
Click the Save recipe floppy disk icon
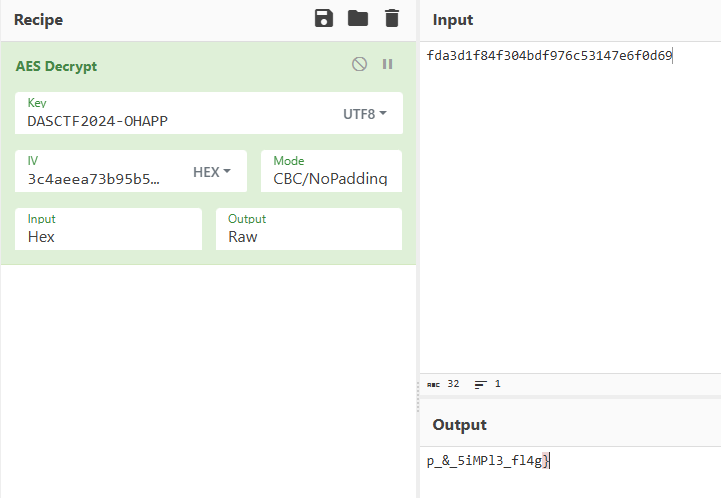[324, 19]
